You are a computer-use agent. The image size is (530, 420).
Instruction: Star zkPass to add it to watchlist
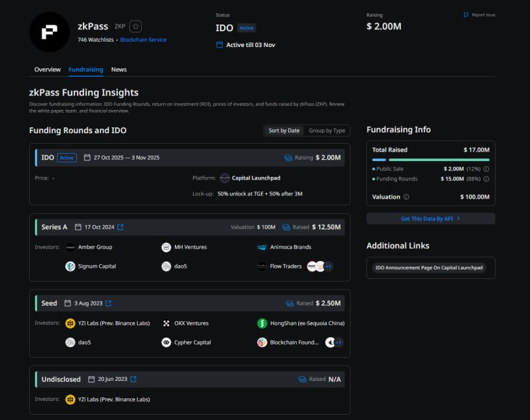click(135, 26)
